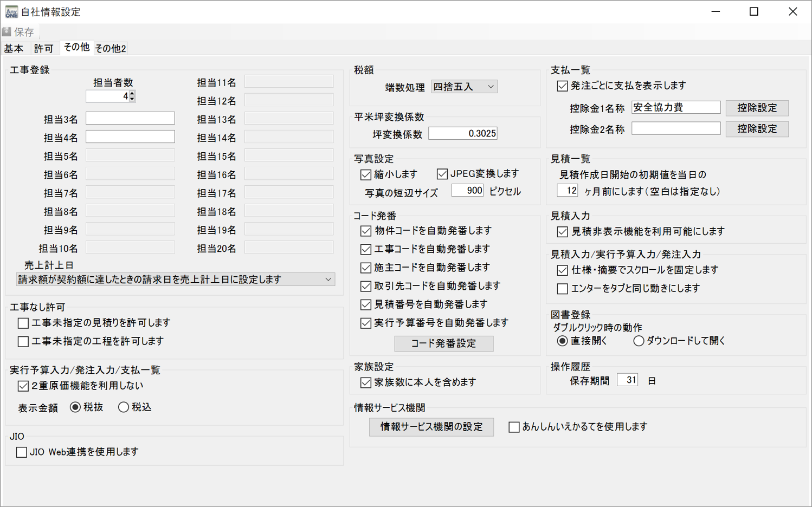
Task: Enable JIO Web連携を使用します checkbox
Action: (22, 452)
